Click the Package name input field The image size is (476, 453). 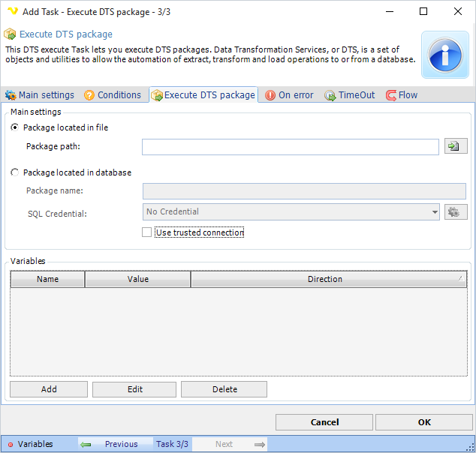304,191
